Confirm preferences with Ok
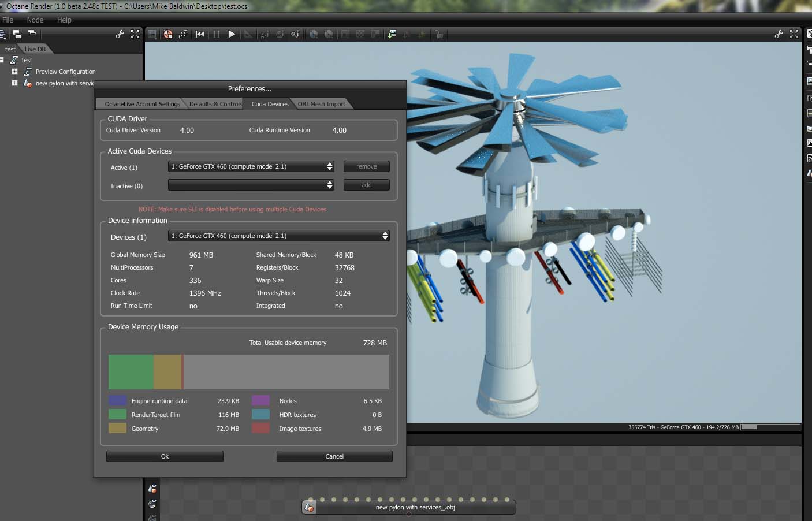The height and width of the screenshot is (521, 812). click(165, 456)
